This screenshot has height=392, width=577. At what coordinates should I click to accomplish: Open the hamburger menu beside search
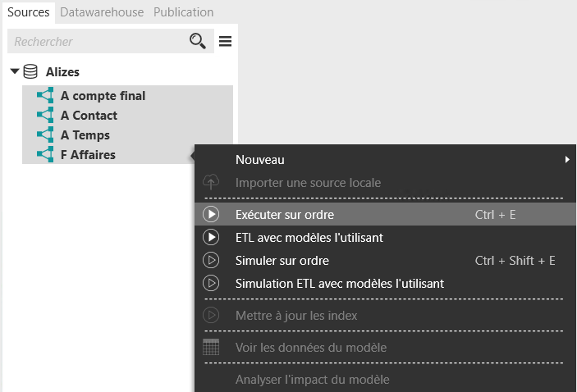coord(225,41)
